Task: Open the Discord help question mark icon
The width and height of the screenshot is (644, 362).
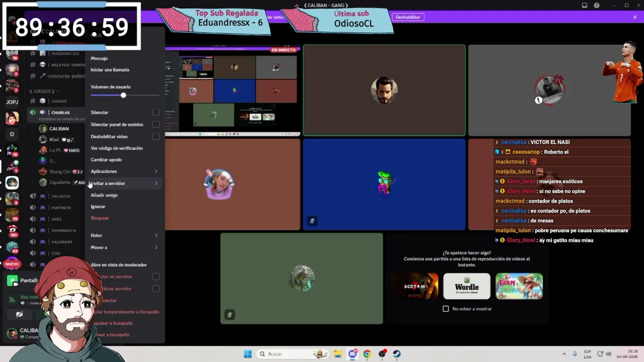Action: [x=597, y=6]
